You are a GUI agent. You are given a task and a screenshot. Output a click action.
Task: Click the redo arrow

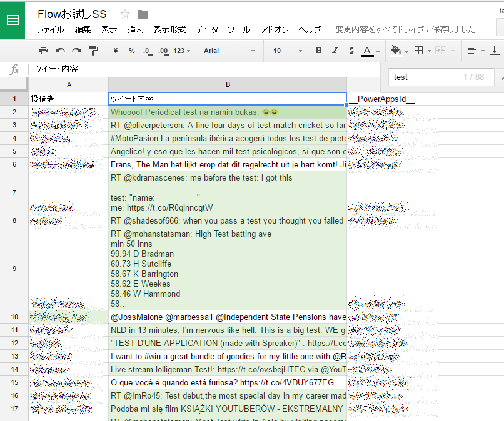click(76, 51)
